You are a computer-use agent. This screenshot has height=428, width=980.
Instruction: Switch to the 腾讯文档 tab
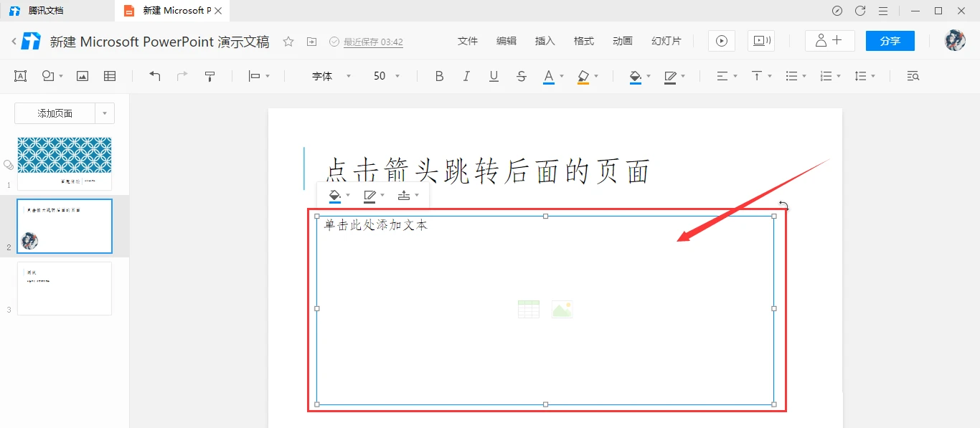pyautogui.click(x=57, y=11)
